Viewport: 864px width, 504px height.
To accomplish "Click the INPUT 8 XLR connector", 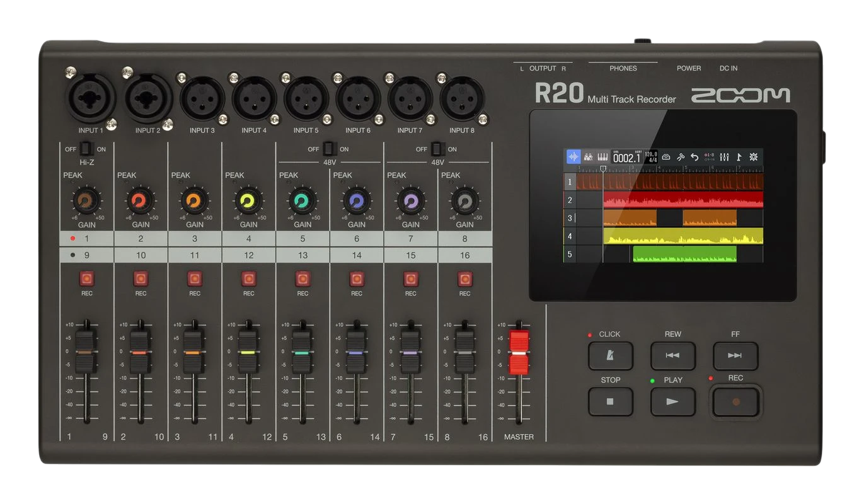I will (x=462, y=99).
